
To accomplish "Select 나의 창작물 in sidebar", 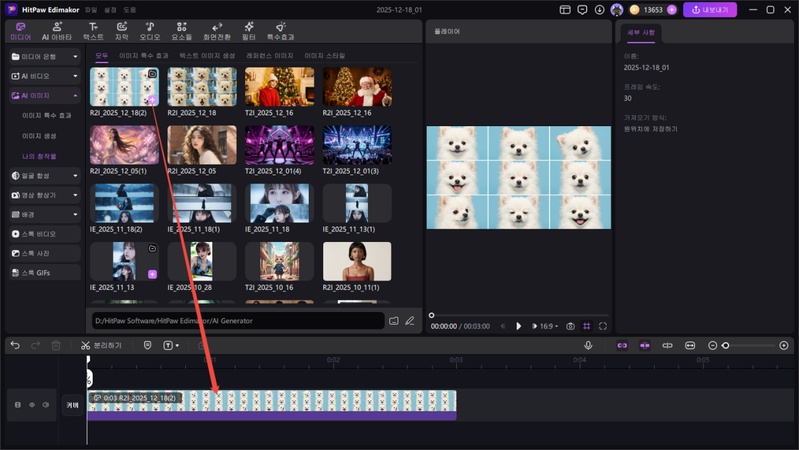I will coord(39,156).
